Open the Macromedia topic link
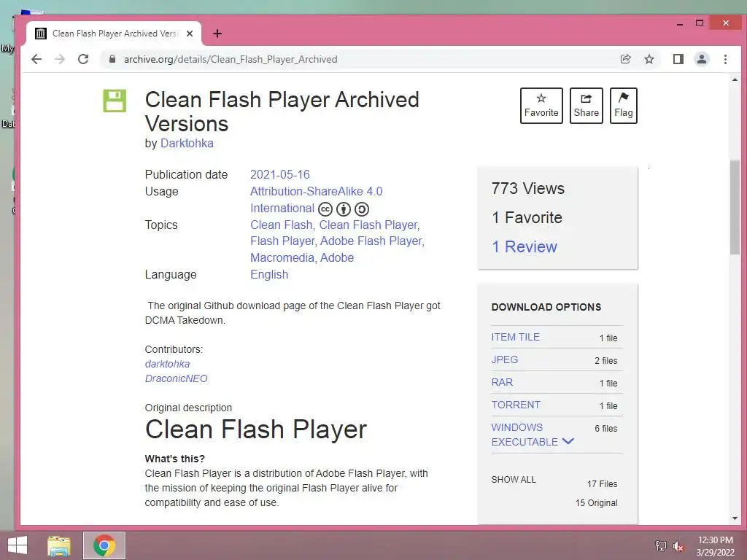The image size is (747, 560). [282, 257]
